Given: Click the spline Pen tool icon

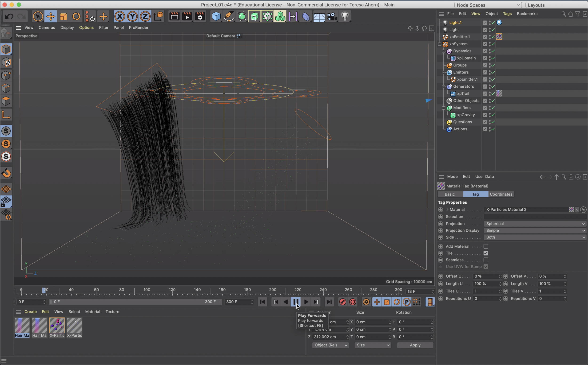Looking at the screenshot, I should (x=229, y=16).
